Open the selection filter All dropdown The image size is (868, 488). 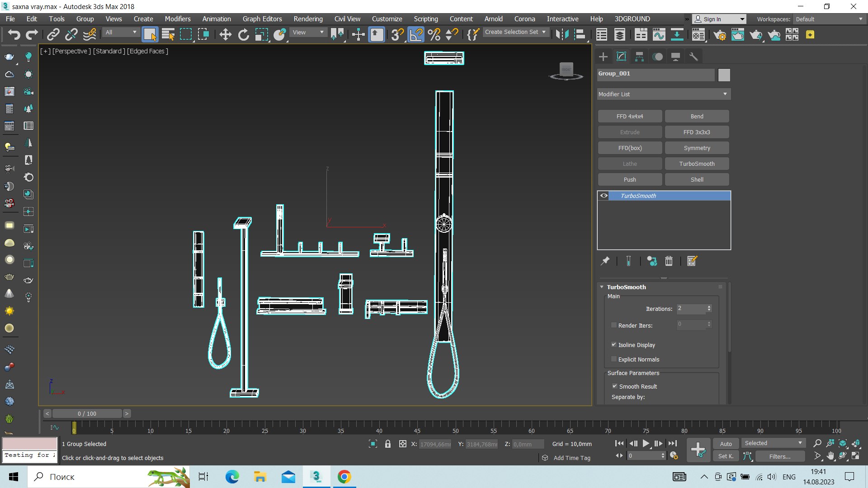(121, 32)
